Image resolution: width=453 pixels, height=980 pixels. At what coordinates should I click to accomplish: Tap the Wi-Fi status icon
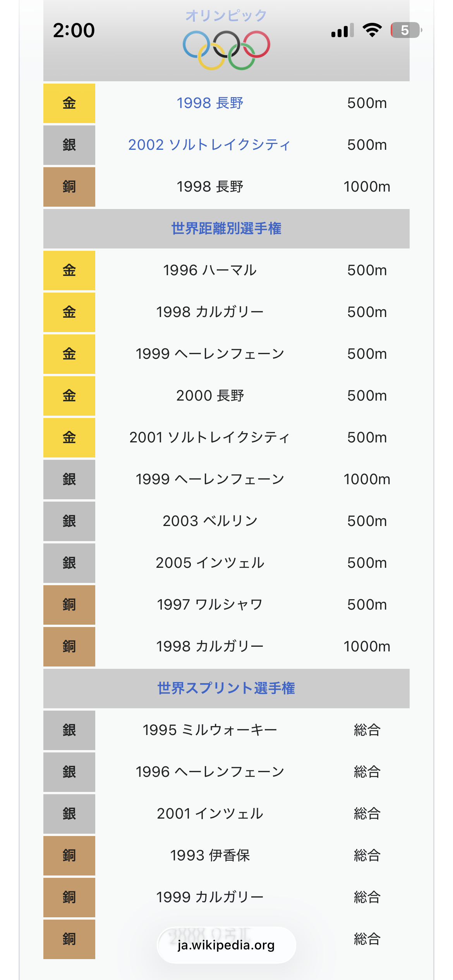(x=372, y=30)
